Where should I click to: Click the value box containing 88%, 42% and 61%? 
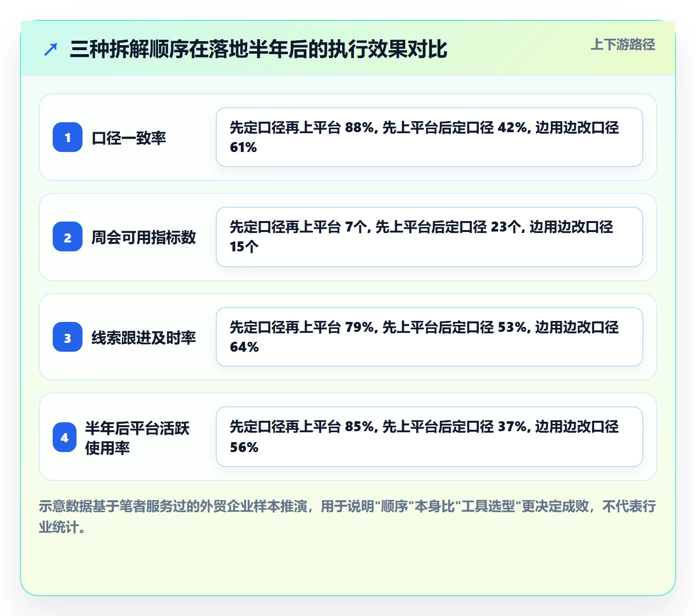click(430, 137)
